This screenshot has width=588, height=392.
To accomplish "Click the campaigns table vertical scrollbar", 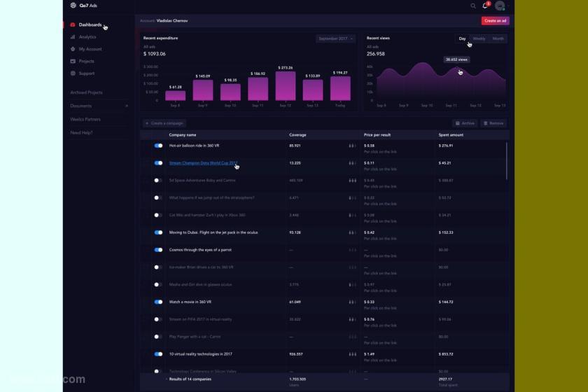I will tap(507, 160).
